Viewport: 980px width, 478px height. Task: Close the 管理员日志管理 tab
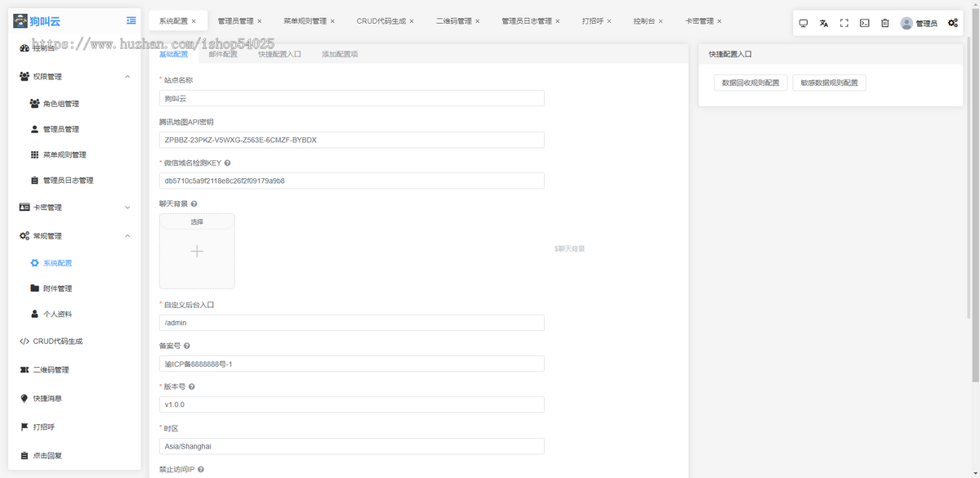click(558, 21)
